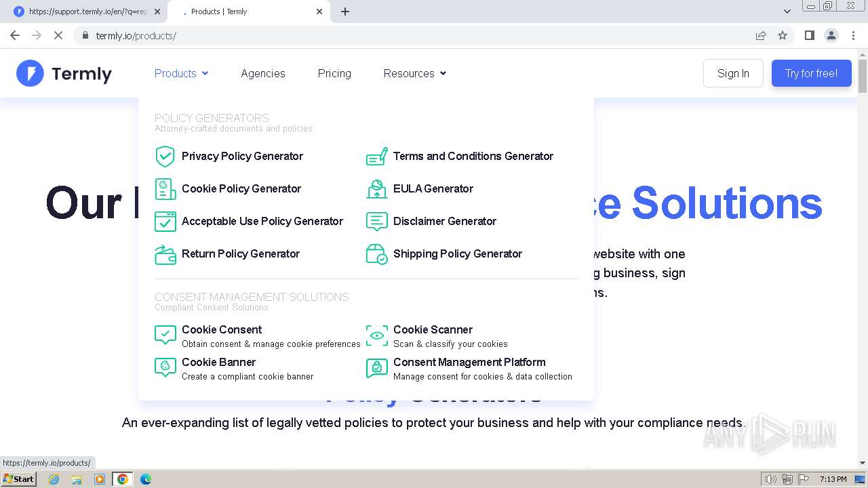Viewport: 868px width, 488px height.
Task: Open the media player taskbar icon
Action: (100, 479)
